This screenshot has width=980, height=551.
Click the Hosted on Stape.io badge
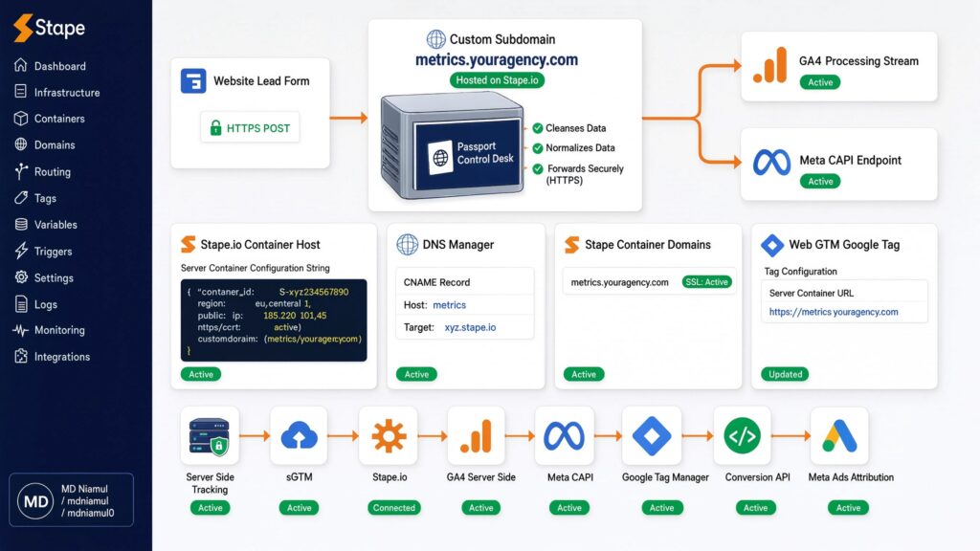[x=497, y=80]
